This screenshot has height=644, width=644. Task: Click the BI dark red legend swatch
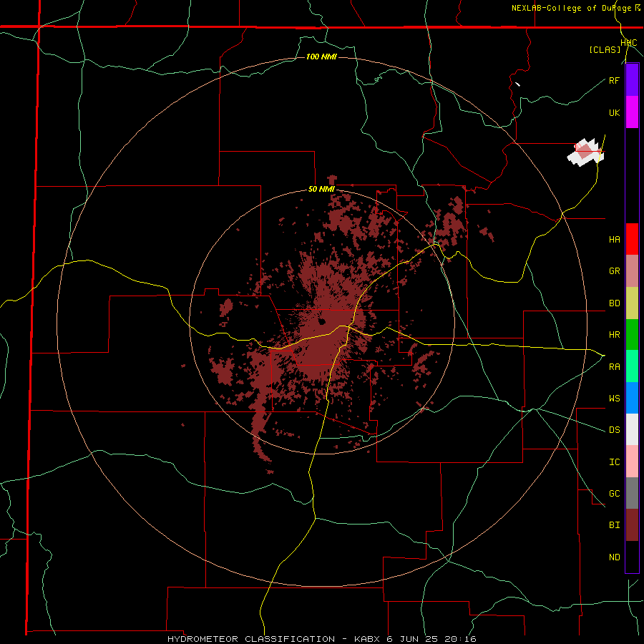632,525
